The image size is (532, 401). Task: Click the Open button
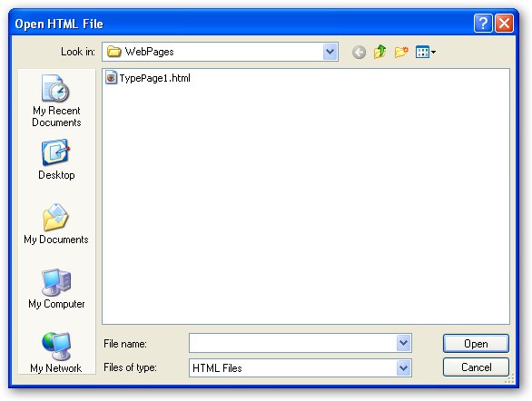pyautogui.click(x=476, y=343)
